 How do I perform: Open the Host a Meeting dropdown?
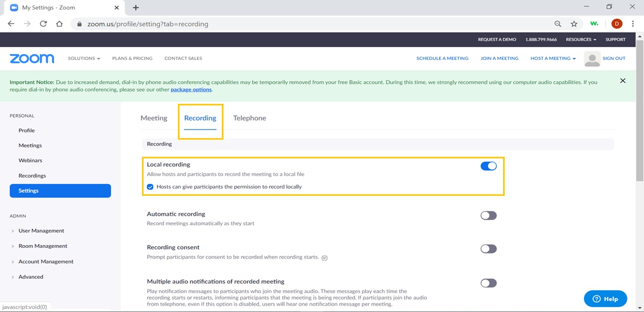point(553,58)
